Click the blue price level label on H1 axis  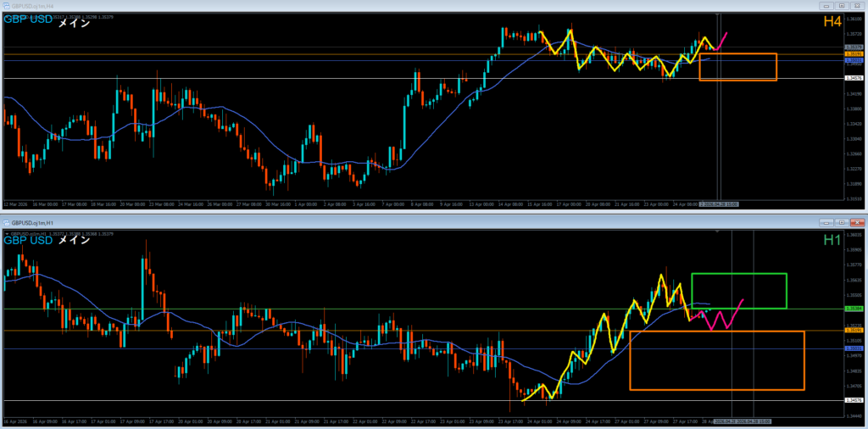tap(854, 348)
